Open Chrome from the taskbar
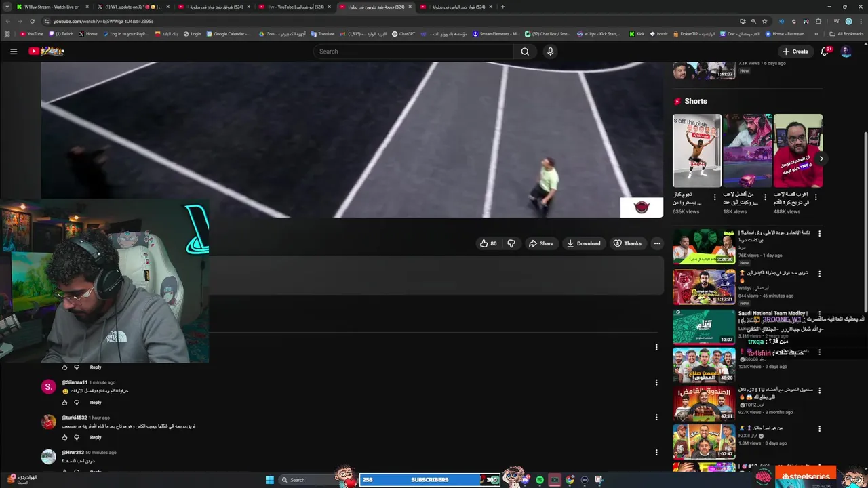This screenshot has height=488, width=868. click(x=570, y=480)
